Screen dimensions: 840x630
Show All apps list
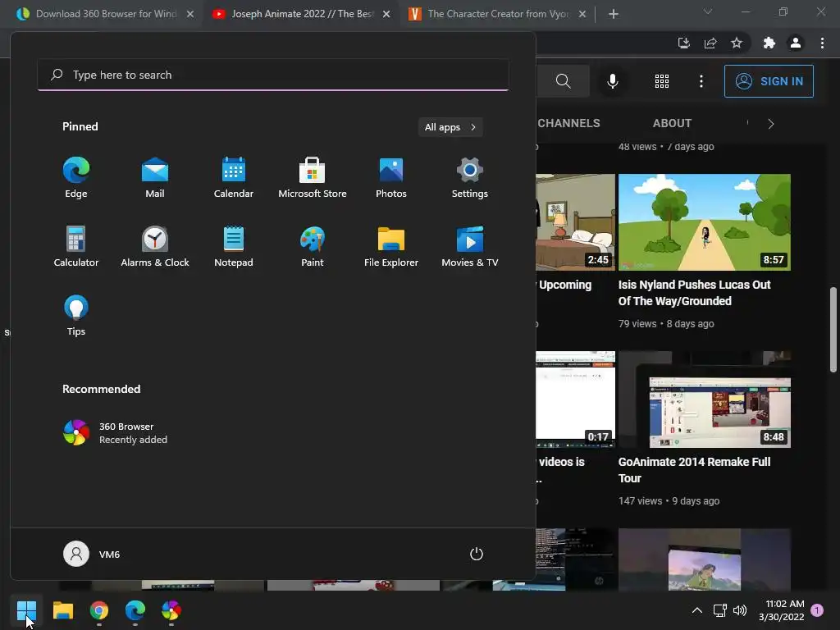450,127
